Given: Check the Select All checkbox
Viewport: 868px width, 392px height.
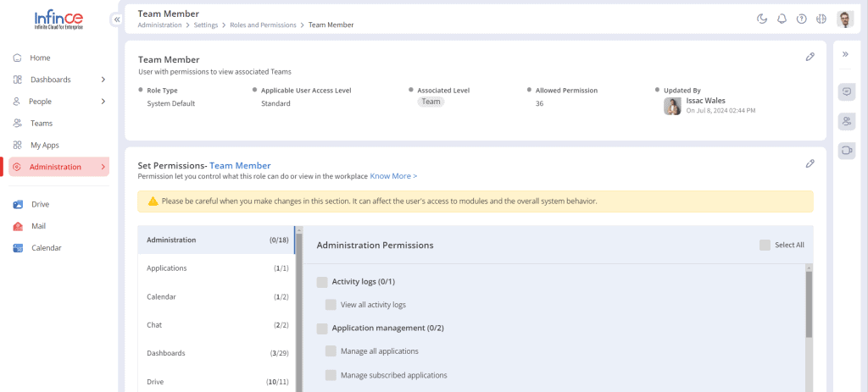Looking at the screenshot, I should (x=765, y=245).
